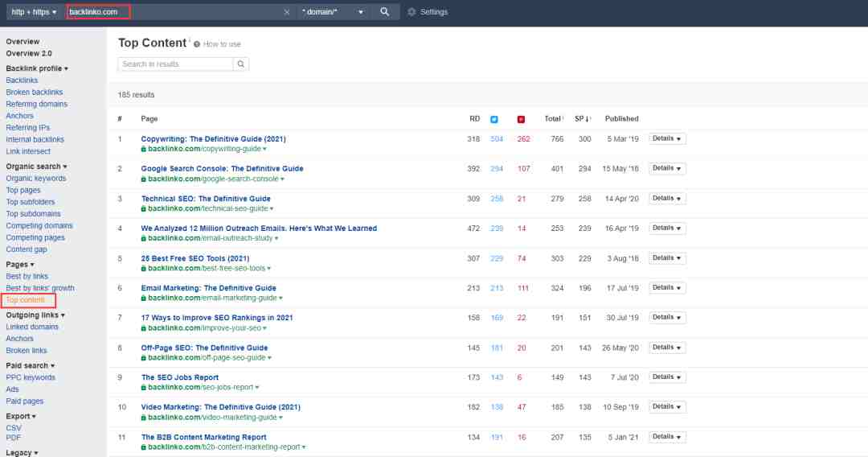Viewport: 868px width, 457px height.
Task: Click lock icon beside google-search-console URL
Action: 143,179
